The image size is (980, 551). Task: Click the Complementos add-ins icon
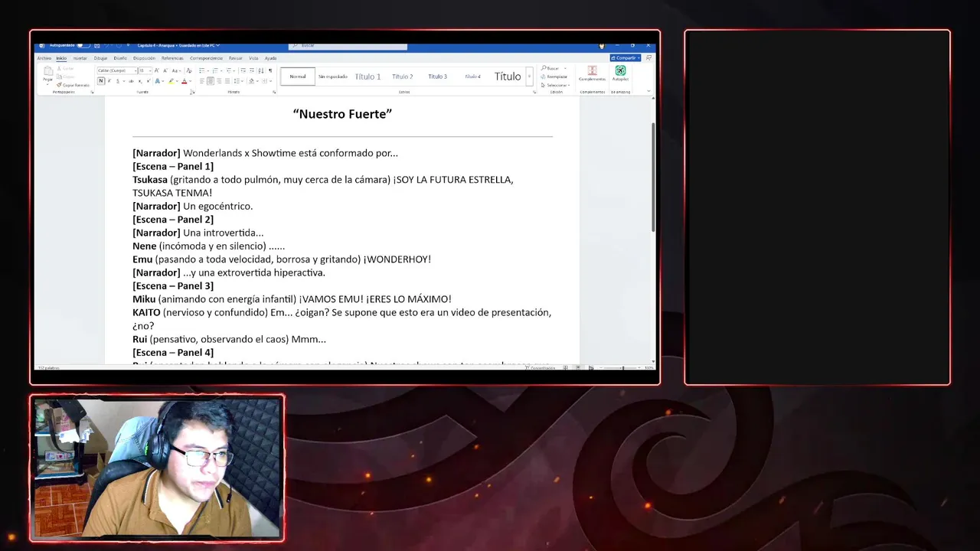tap(593, 70)
